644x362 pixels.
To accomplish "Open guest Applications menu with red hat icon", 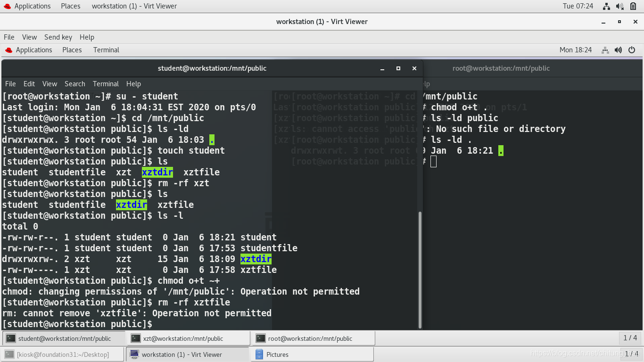I will (x=28, y=50).
